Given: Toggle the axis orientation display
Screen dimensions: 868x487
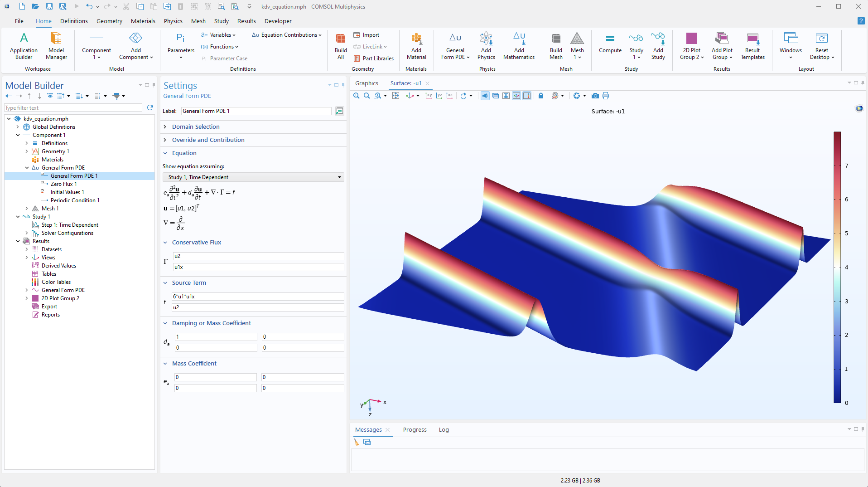Looking at the screenshot, I should (x=516, y=96).
